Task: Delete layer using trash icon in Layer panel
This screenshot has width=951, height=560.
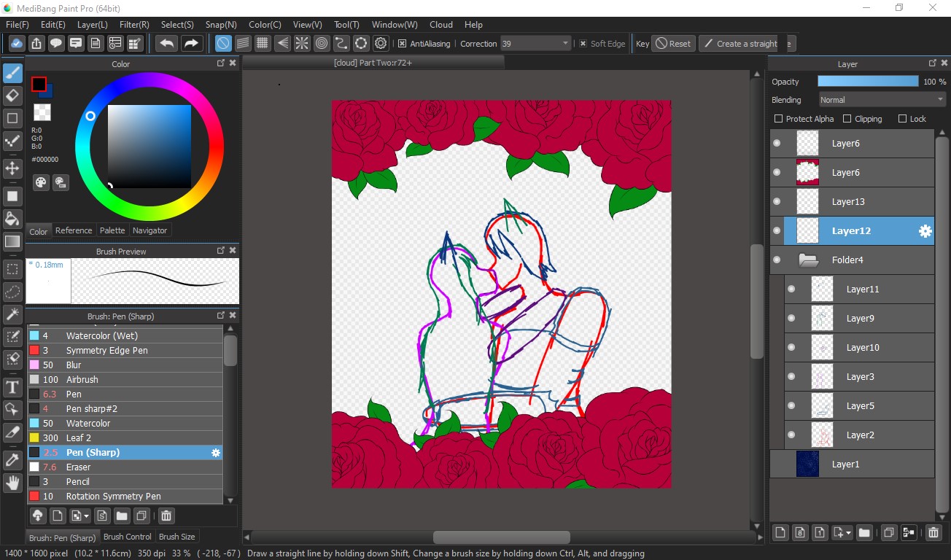Action: [x=933, y=532]
